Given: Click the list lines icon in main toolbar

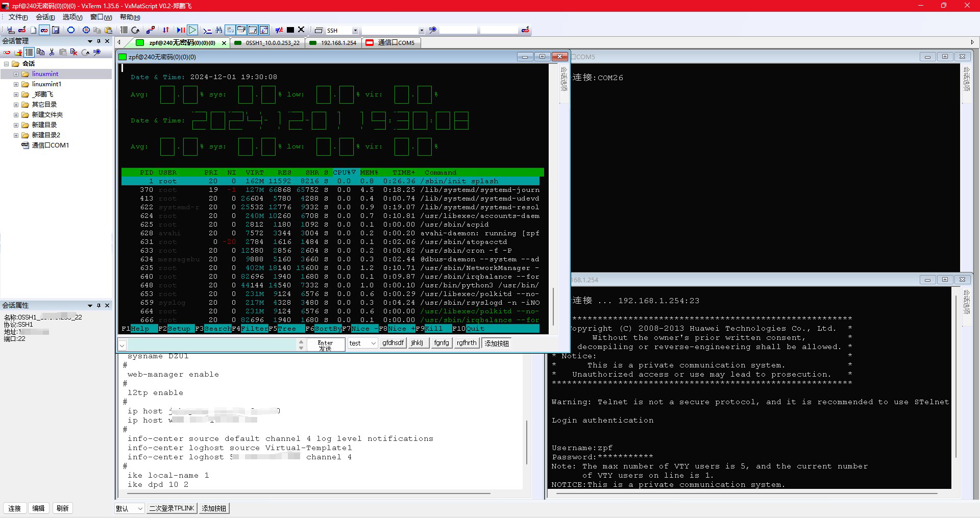Looking at the screenshot, I should (124, 30).
